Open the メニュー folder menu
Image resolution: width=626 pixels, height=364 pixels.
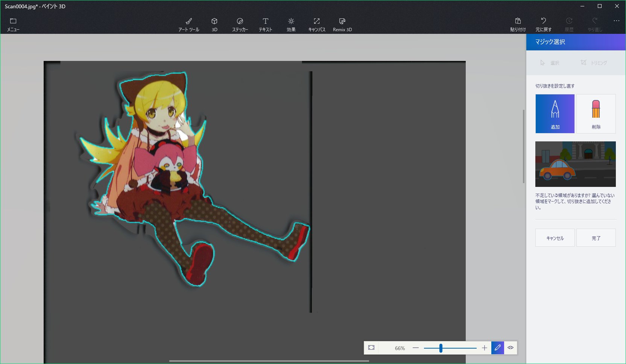click(x=13, y=24)
